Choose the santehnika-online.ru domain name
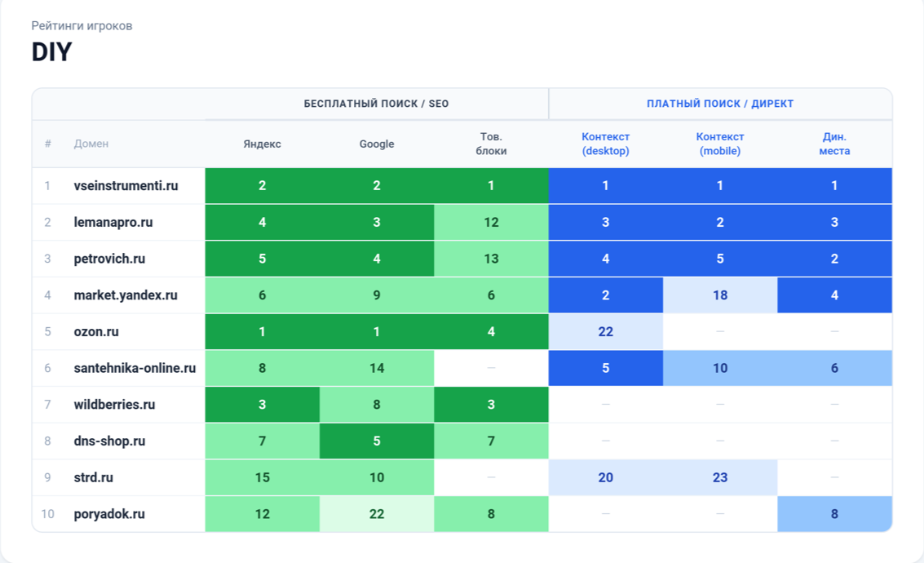Screen dimensions: 924x563 pyautogui.click(x=135, y=369)
